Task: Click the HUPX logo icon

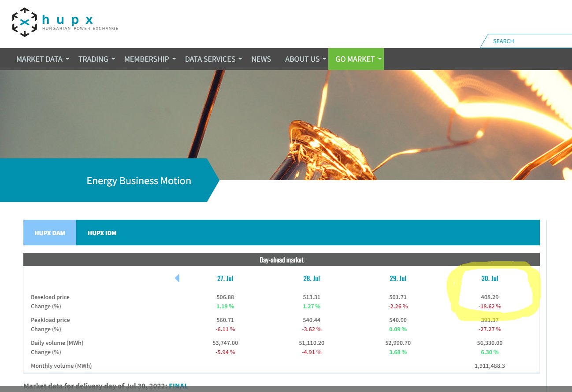Action: pyautogui.click(x=25, y=22)
